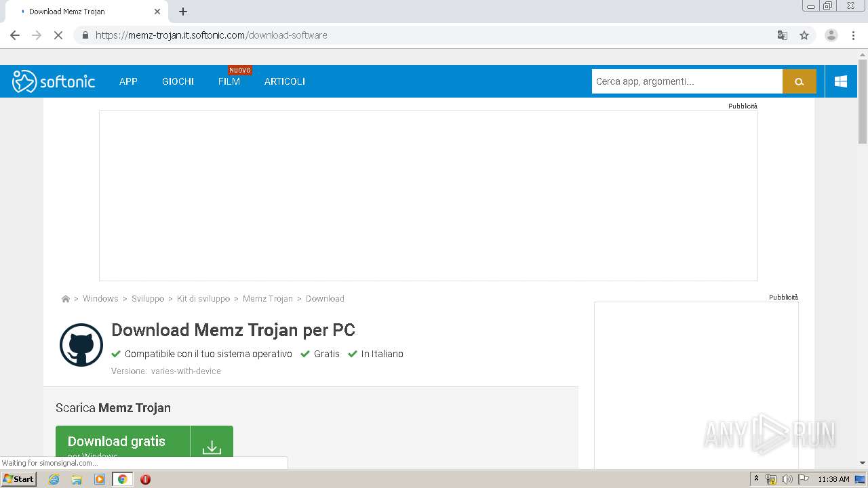The image size is (868, 488).
Task: Click the Softonic logo
Action: (54, 81)
